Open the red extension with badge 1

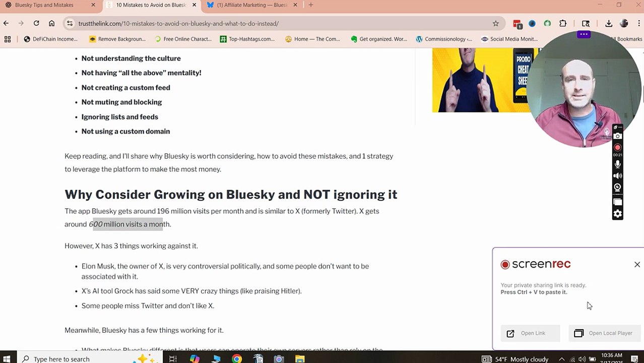pyautogui.click(x=517, y=24)
